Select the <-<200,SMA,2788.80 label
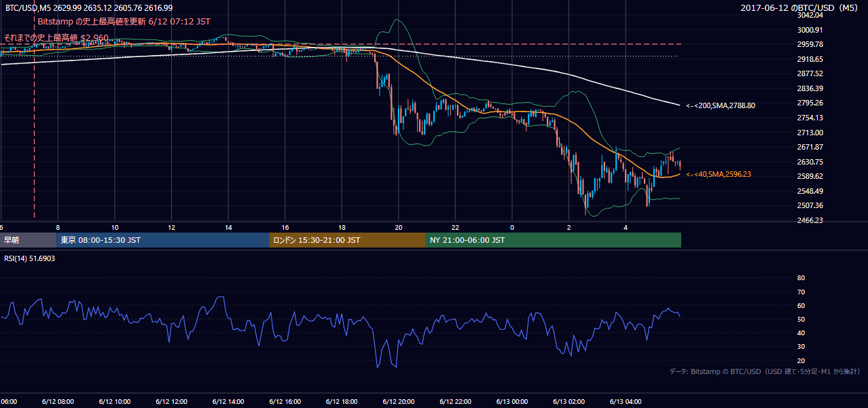 coord(720,105)
